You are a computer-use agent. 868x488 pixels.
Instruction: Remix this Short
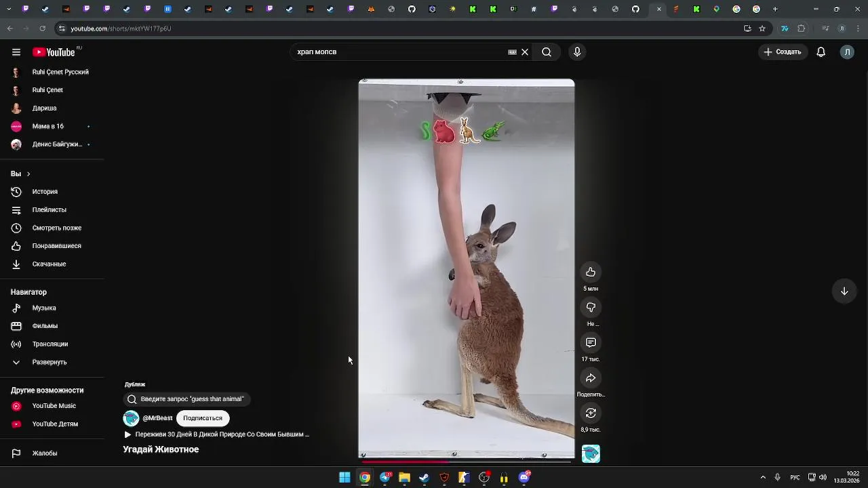pyautogui.click(x=591, y=413)
